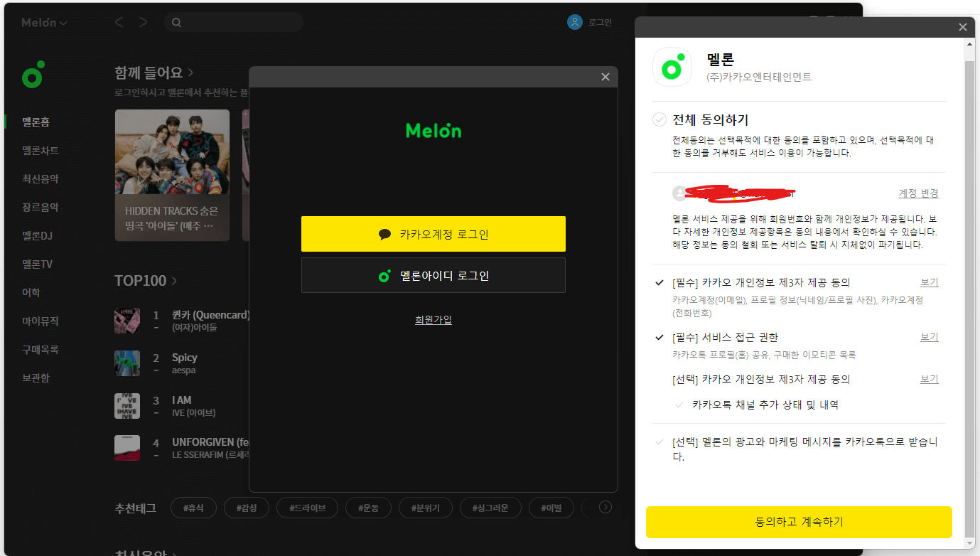Viewport: 980px width, 556px height.
Task: Open 어학 in the sidebar
Action: tap(31, 293)
